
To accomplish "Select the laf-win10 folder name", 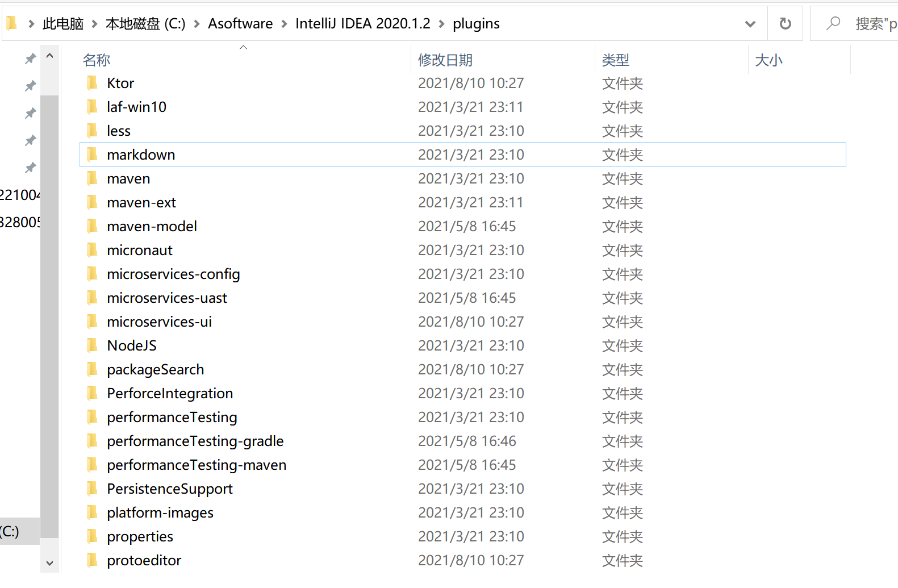I will pos(136,107).
